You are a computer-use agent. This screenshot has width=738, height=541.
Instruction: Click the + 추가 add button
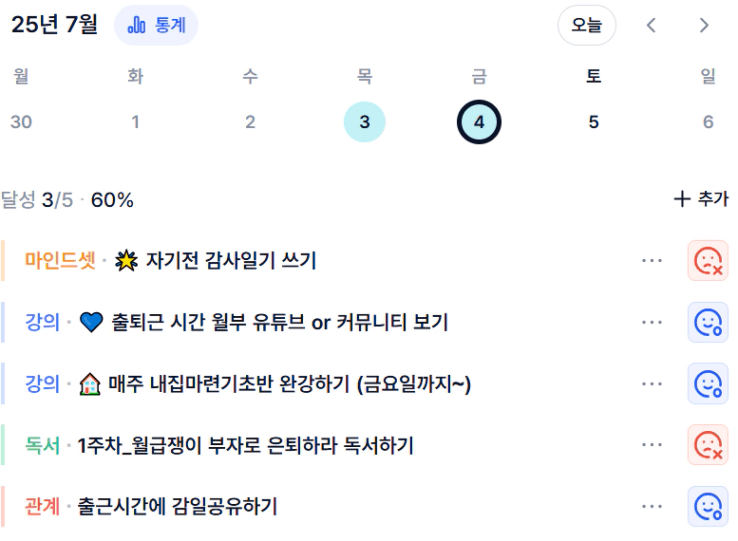tap(701, 199)
